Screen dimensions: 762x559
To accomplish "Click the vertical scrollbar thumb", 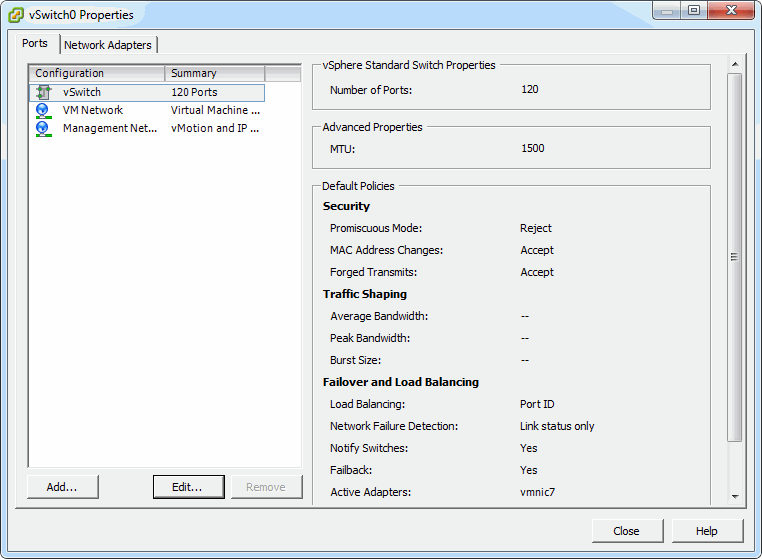I will 734,257.
